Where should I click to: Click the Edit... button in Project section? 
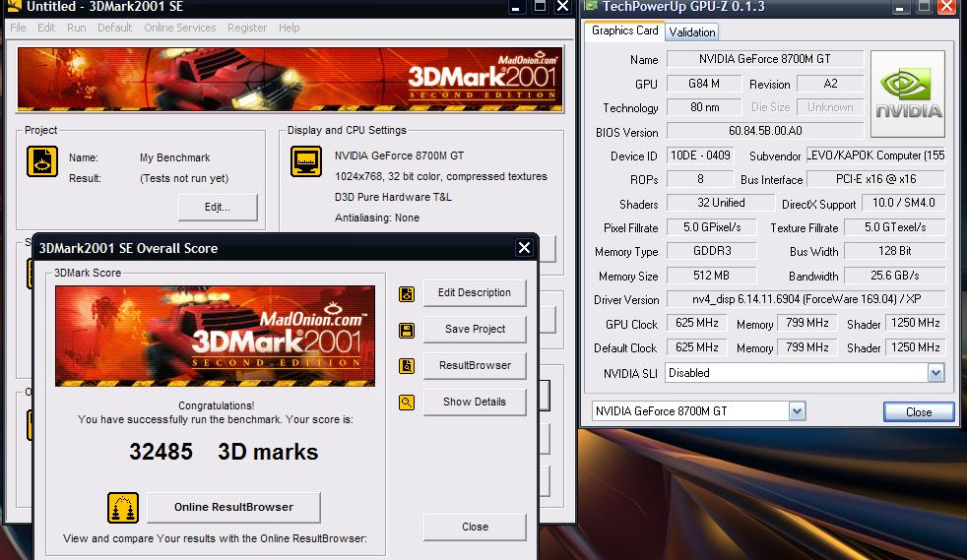coord(218,207)
